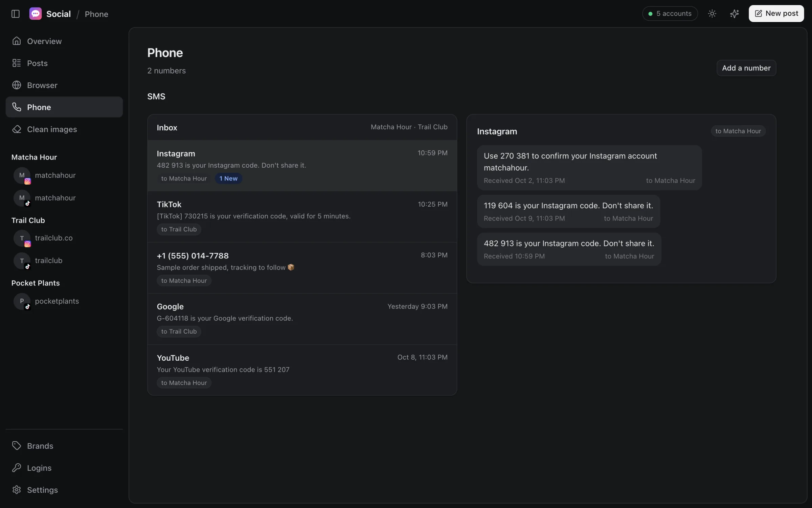Click the New post button
This screenshot has width=812, height=508.
(776, 14)
